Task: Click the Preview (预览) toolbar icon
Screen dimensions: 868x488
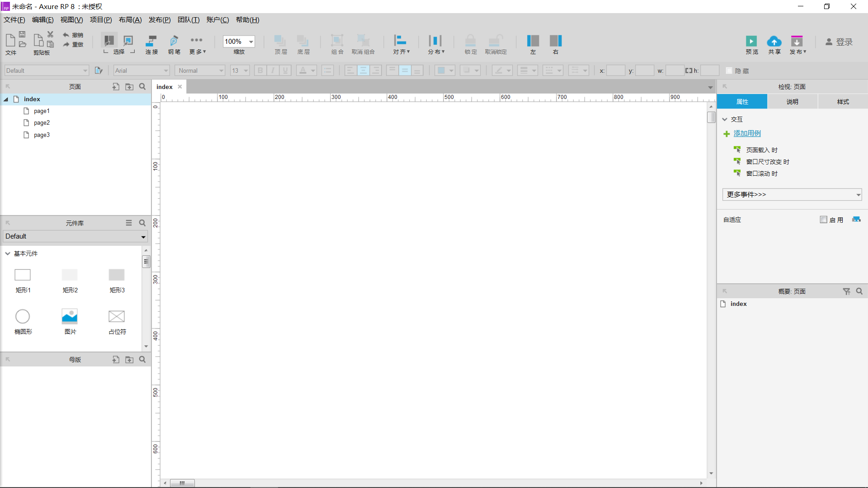Action: (751, 42)
